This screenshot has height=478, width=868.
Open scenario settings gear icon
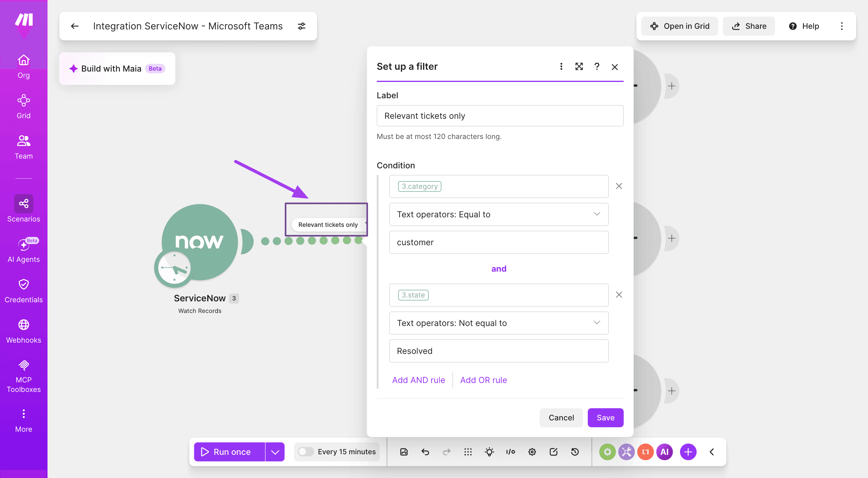(532, 452)
